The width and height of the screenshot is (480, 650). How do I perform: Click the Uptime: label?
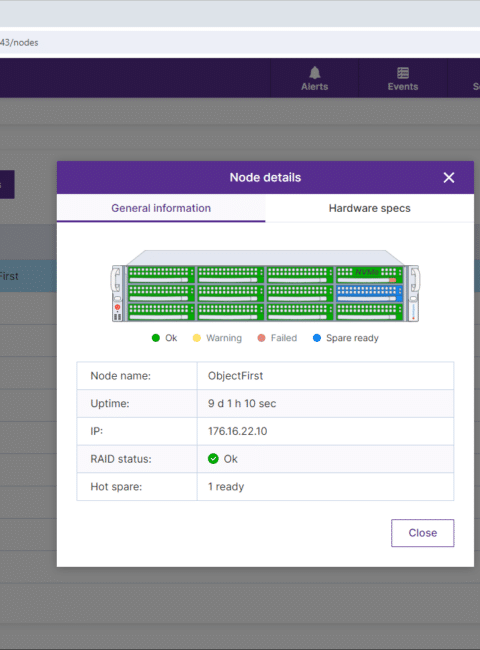tap(110, 403)
